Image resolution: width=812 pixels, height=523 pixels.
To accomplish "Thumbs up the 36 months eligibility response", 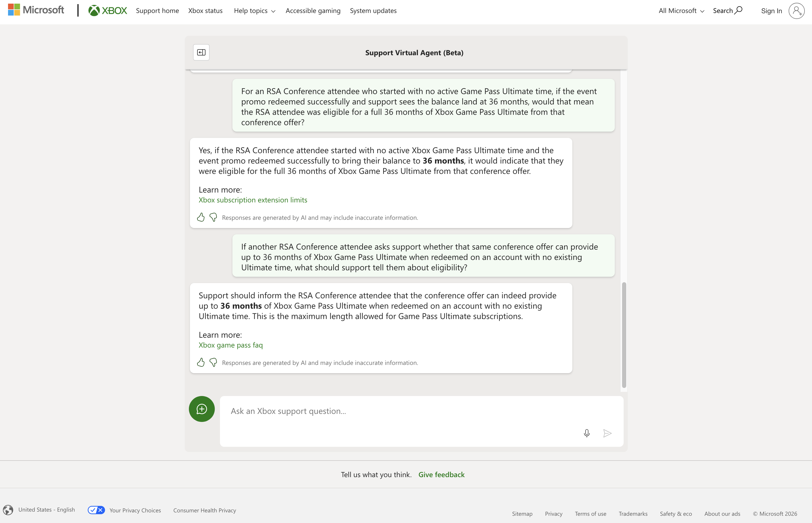I will tap(201, 217).
